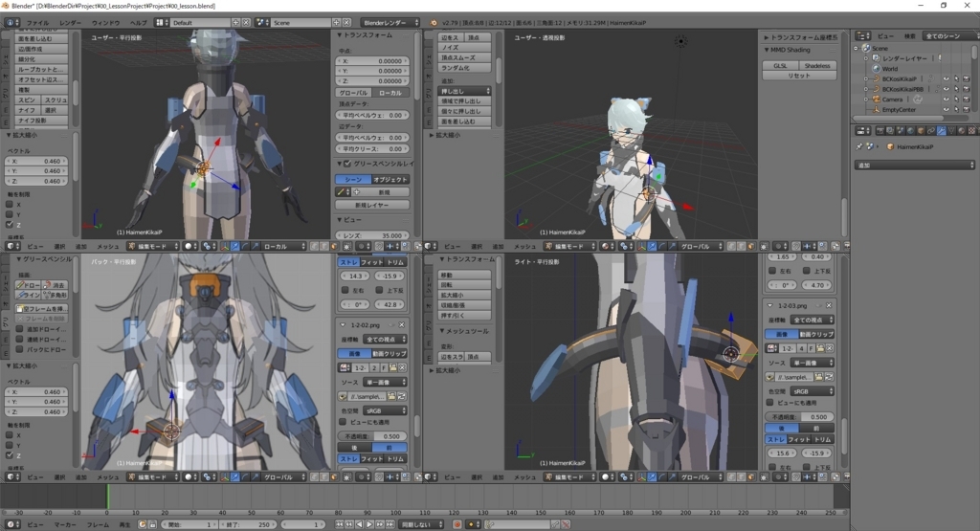
Task: Toggle visibility eye for BCKosiKikaiP in outliner
Action: point(947,79)
